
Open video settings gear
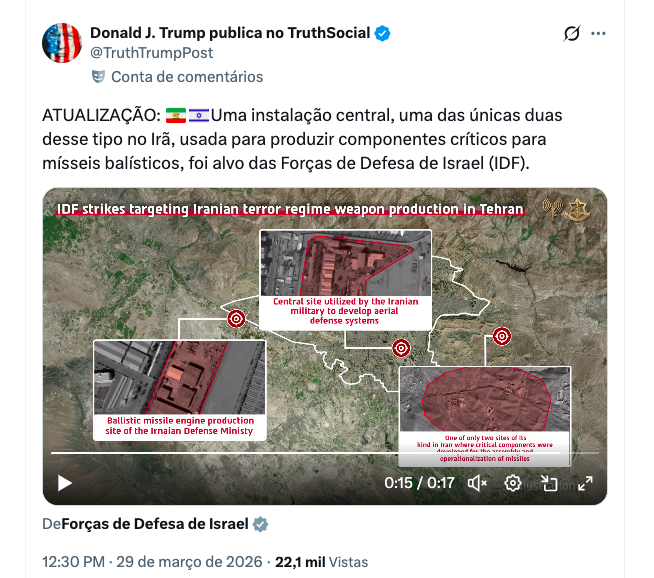point(513,483)
